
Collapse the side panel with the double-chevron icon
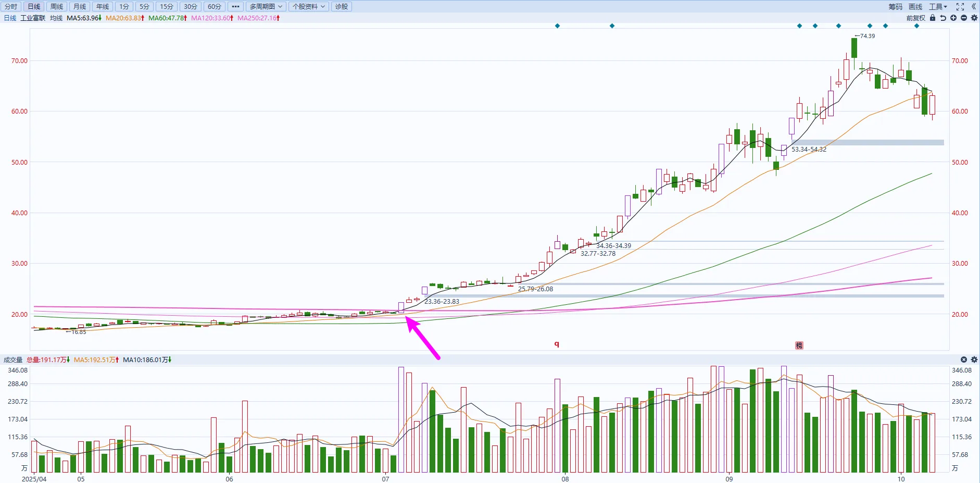[974, 7]
